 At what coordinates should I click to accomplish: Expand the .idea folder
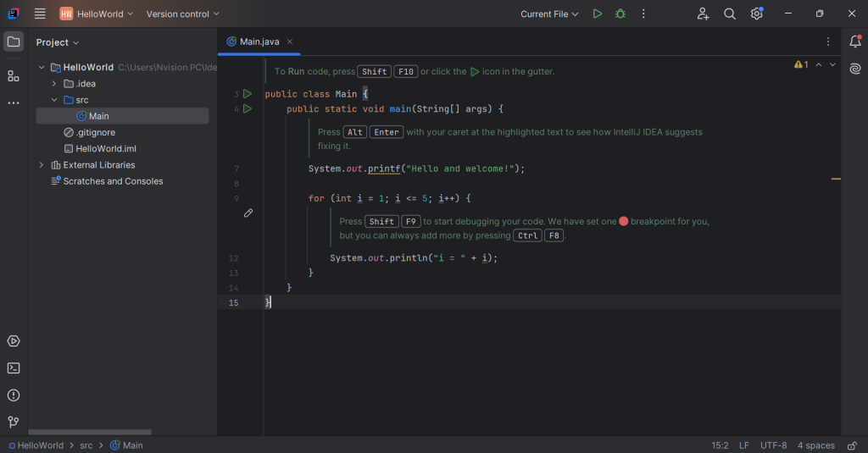55,84
